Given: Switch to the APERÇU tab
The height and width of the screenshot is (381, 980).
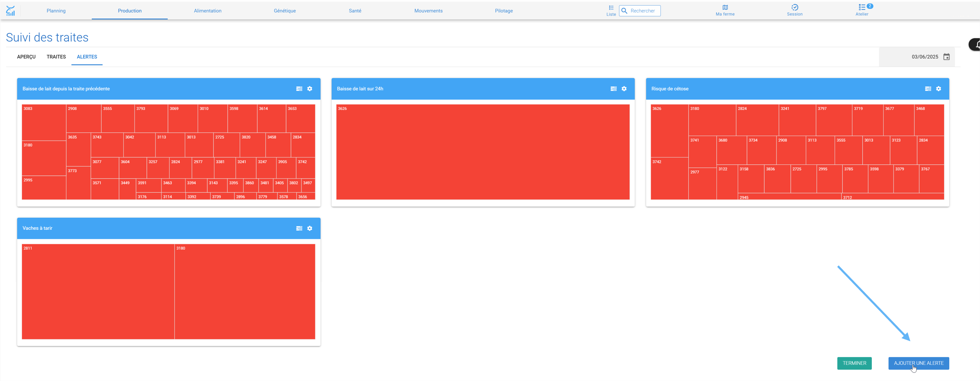Looking at the screenshot, I should 26,57.
